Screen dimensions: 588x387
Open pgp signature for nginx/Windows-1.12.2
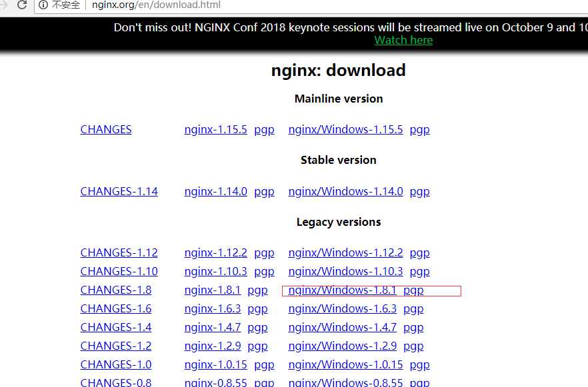419,253
